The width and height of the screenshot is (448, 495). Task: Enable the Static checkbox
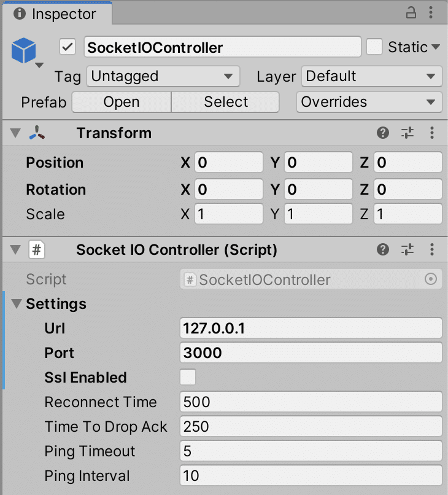click(374, 47)
